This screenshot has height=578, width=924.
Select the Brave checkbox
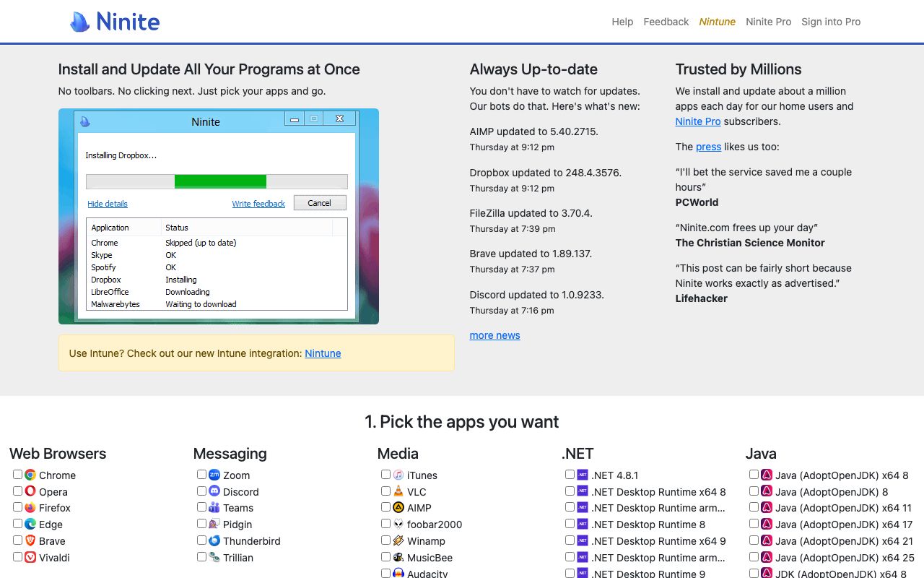(x=17, y=540)
